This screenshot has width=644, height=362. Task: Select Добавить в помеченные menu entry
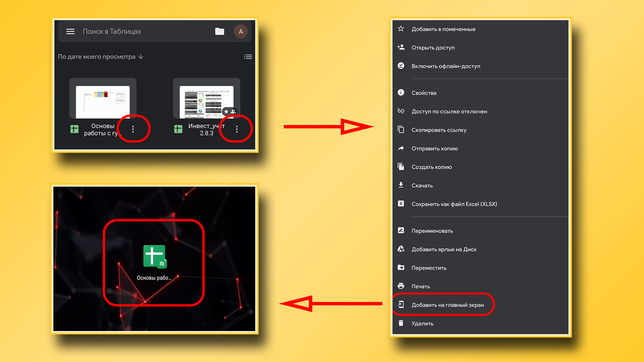click(x=480, y=29)
